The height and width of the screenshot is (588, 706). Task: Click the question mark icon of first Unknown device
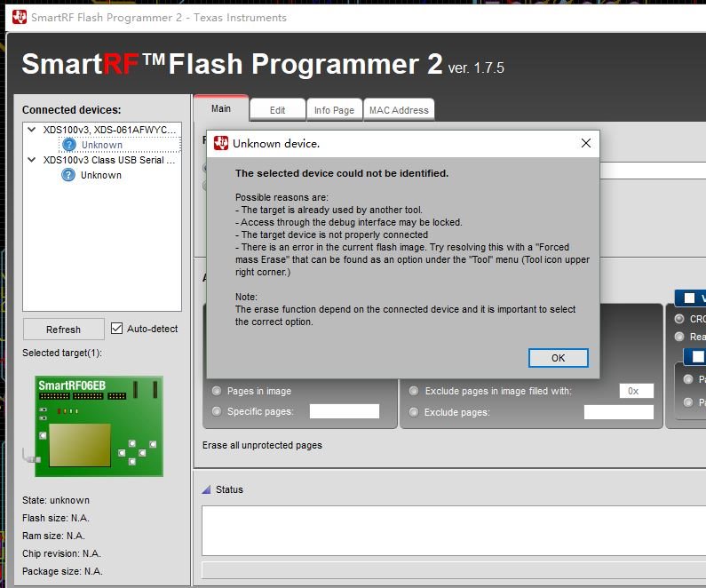click(x=69, y=145)
